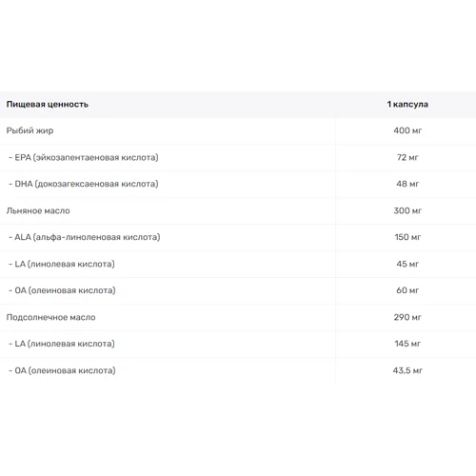Click the '43,5 мг' value
This screenshot has height=476, width=476.
(407, 370)
